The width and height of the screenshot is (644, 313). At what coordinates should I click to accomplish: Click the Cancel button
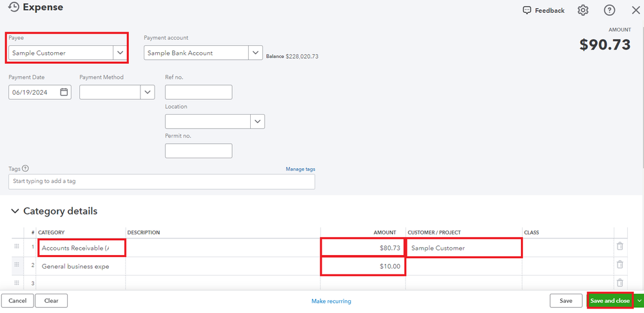17,301
